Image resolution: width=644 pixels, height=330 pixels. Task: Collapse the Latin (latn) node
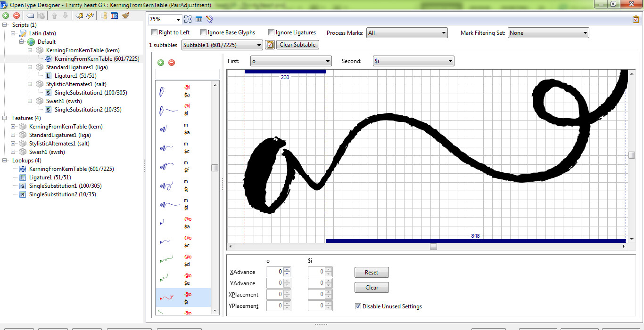click(13, 33)
